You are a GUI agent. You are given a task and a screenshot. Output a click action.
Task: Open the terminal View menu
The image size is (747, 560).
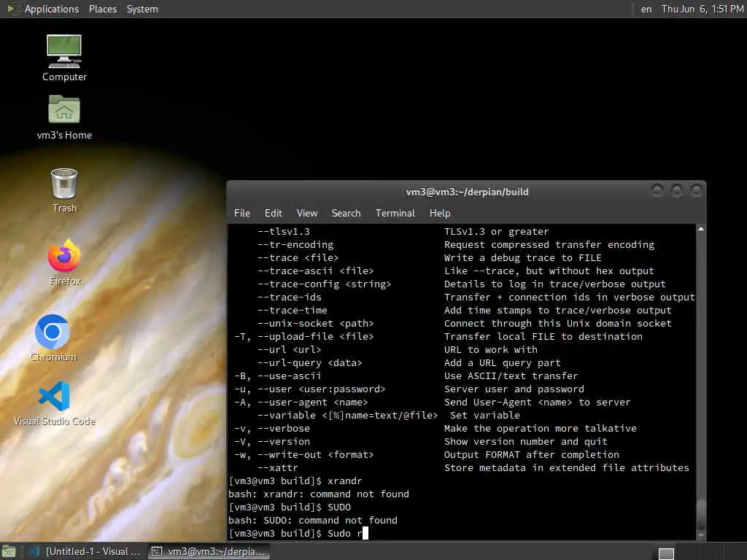[307, 213]
